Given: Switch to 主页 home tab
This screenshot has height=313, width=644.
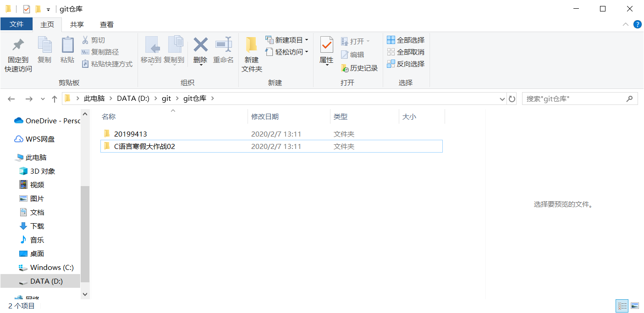Looking at the screenshot, I should tap(47, 25).
